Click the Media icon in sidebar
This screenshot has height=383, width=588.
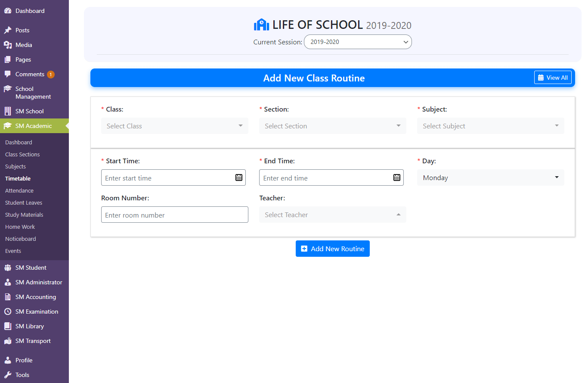point(7,45)
